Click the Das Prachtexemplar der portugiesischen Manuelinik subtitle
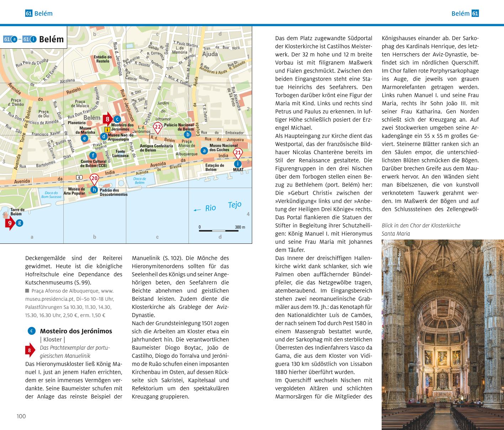Screen dimensions: 504x430 75,351
